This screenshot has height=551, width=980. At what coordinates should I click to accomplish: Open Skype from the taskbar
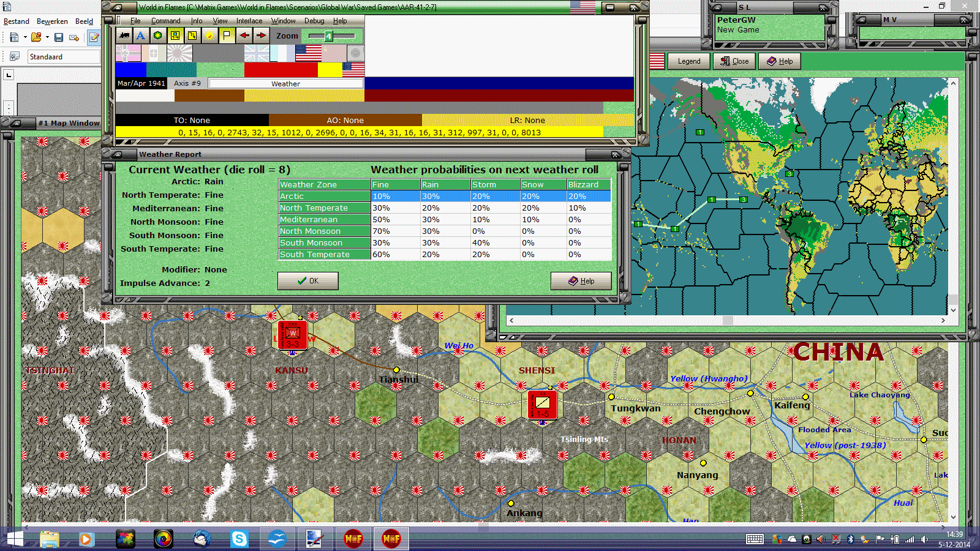point(239,539)
